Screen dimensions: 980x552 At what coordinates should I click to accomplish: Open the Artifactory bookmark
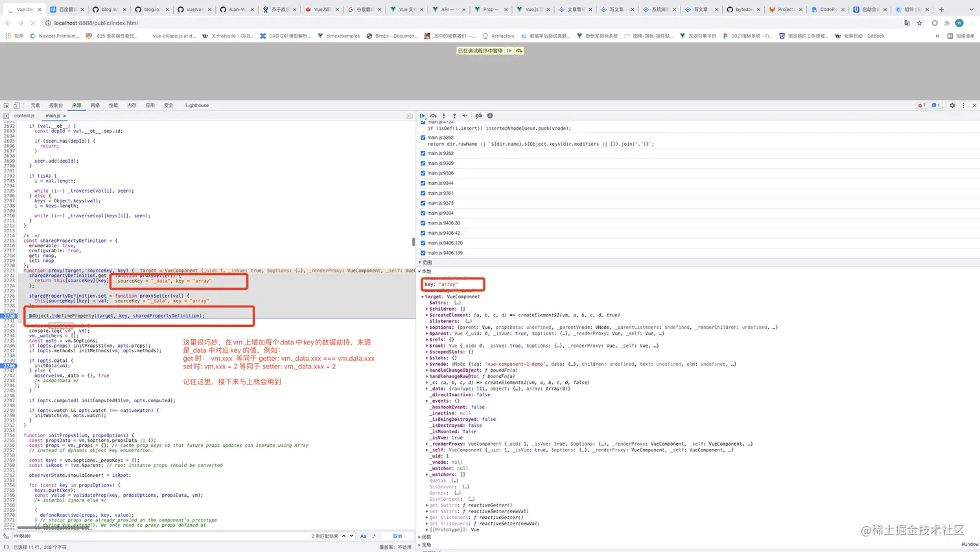tap(498, 36)
